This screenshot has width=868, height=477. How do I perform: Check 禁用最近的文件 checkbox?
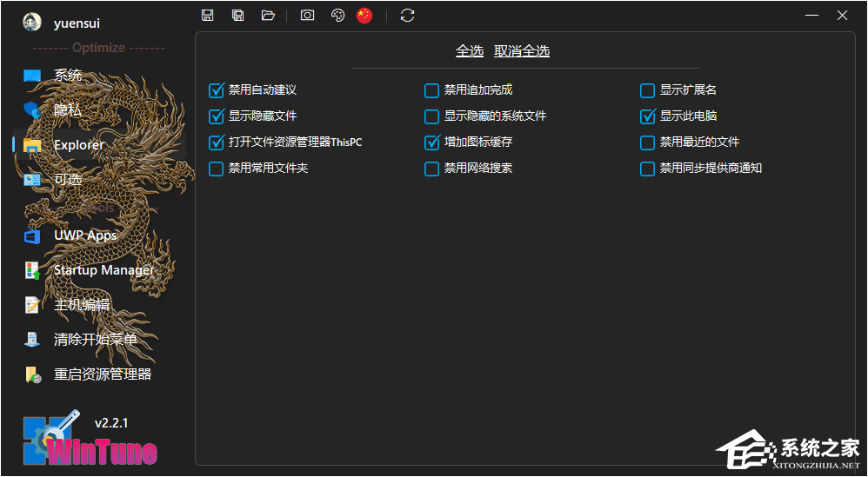(x=647, y=142)
